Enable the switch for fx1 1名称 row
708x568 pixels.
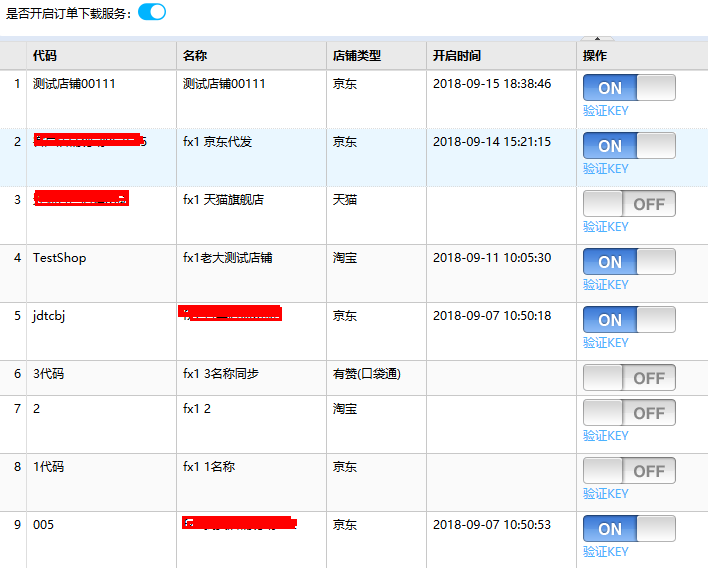pyautogui.click(x=629, y=471)
